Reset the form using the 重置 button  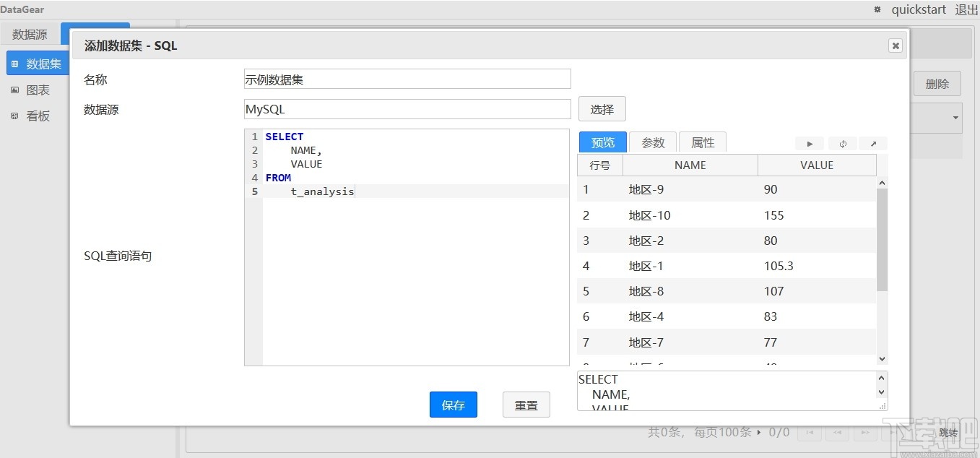point(526,405)
